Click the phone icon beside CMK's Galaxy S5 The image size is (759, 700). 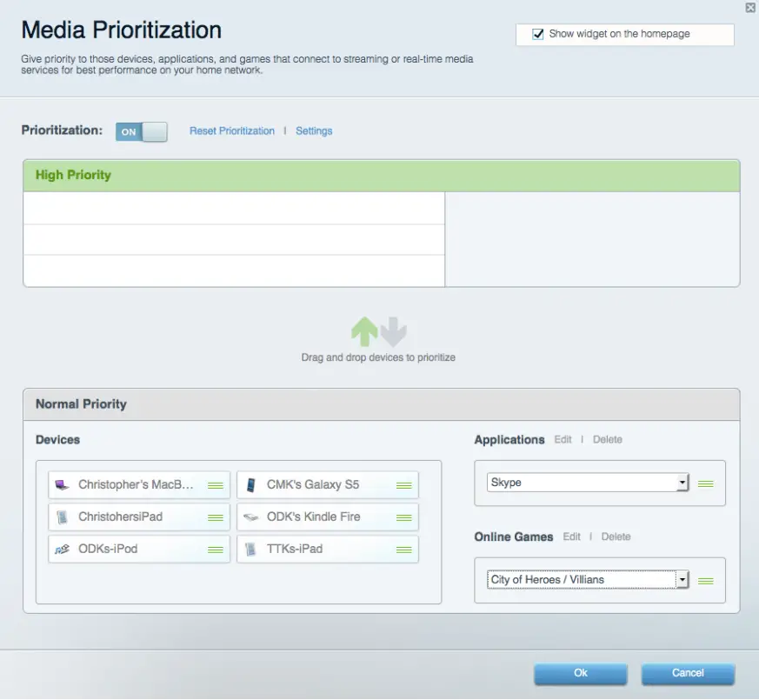(x=250, y=484)
